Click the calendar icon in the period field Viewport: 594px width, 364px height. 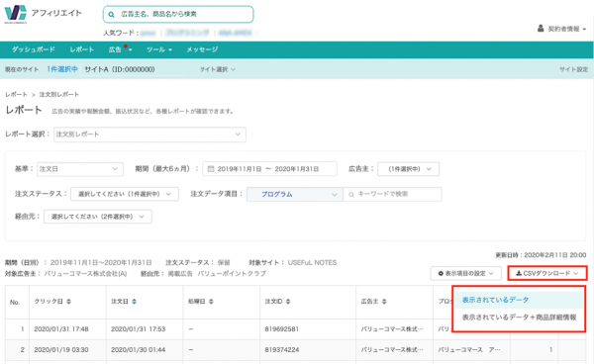(211, 169)
